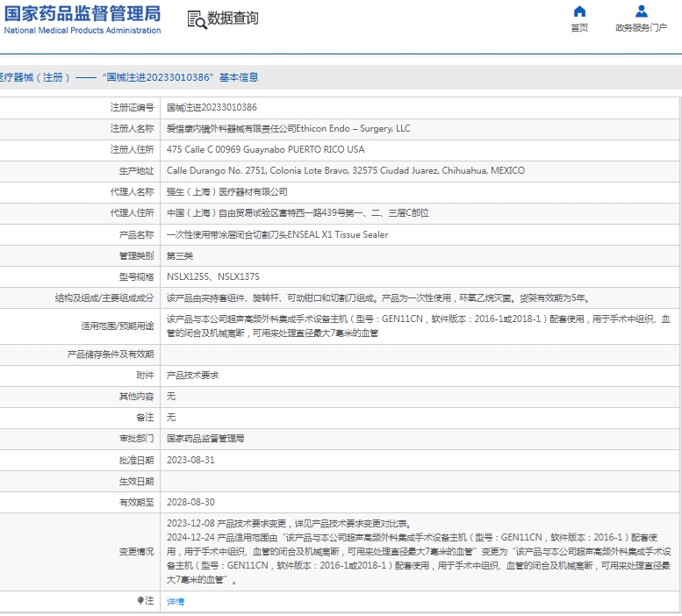The height and width of the screenshot is (616, 682).
Task: Select registration number 国械注进20233010386 cell
Action: (x=212, y=107)
